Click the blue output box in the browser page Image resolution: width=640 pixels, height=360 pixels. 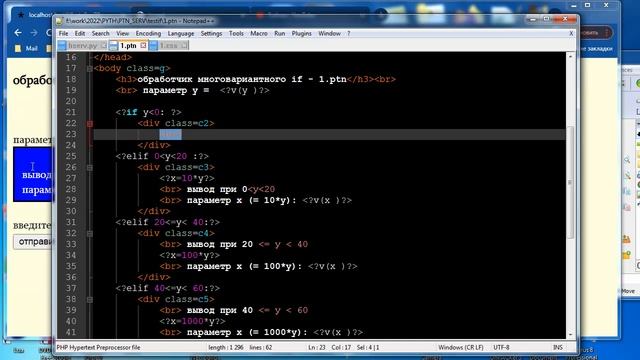pyautogui.click(x=33, y=175)
